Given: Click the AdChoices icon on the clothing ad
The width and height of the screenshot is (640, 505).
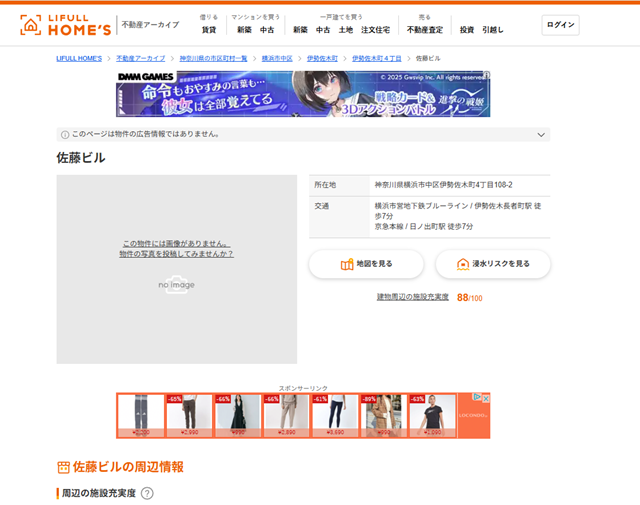Looking at the screenshot, I should coord(477,398).
